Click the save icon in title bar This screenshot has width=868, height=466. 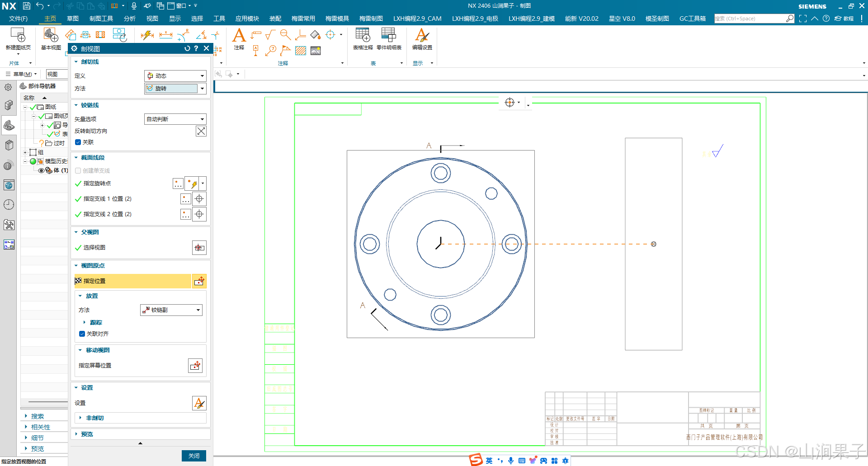(x=27, y=6)
